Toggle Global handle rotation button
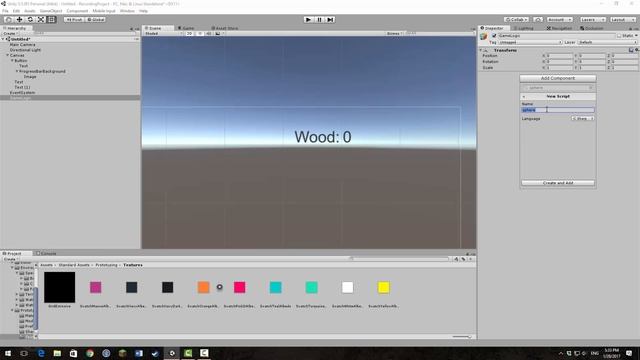Viewport: 640px width, 360px height. [96, 20]
